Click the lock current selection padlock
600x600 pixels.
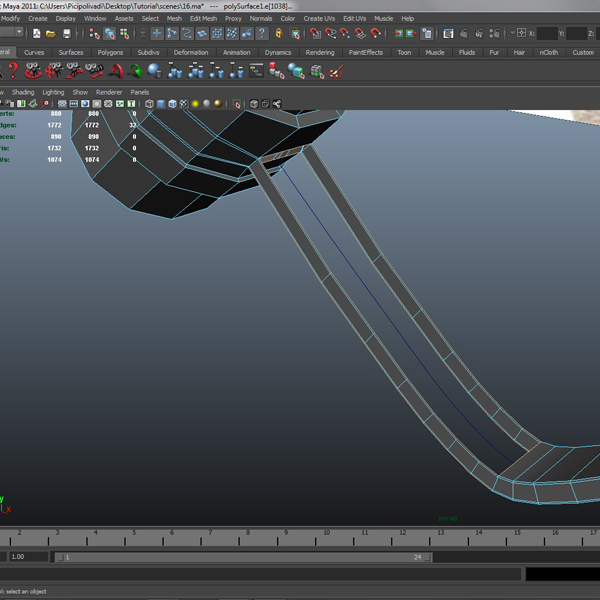click(x=279, y=34)
